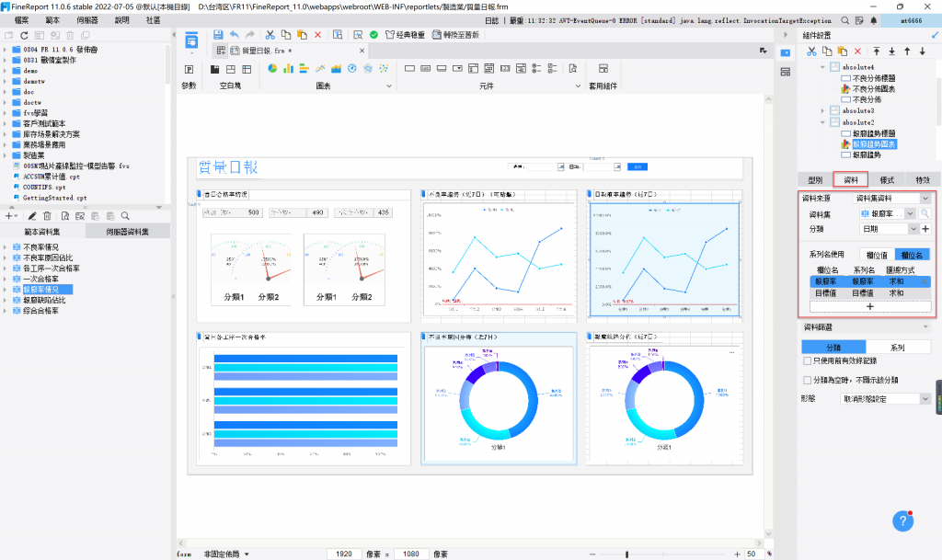Viewport: 942px width, 560px height.
Task: Check 只使用前有效條記錄 checkbox
Action: point(808,360)
